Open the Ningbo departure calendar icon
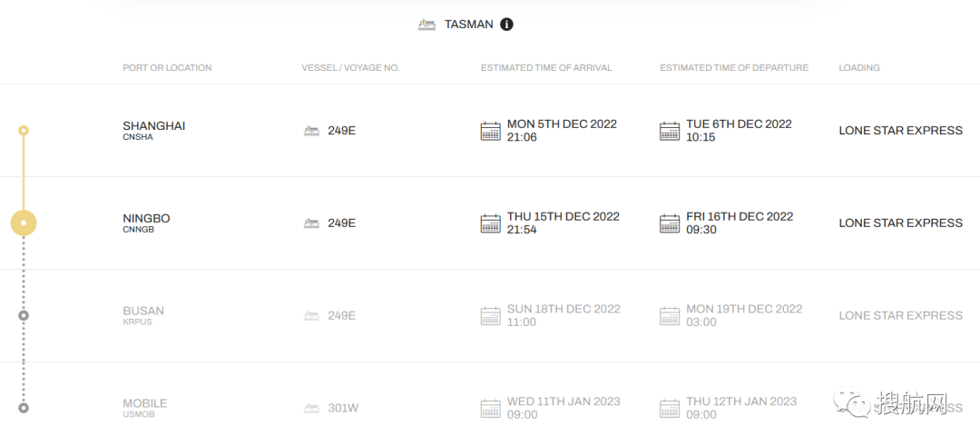The width and height of the screenshot is (980, 446). pyautogui.click(x=670, y=223)
